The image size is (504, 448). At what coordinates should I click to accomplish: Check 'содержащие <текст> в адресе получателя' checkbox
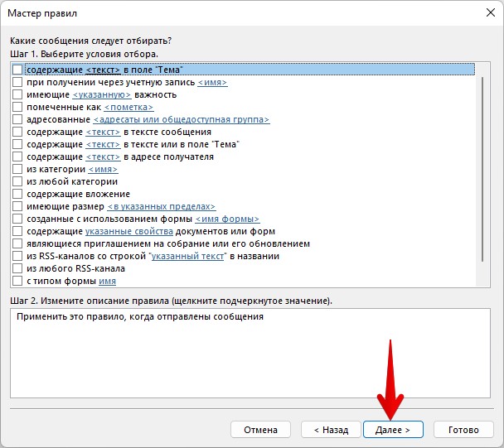pyautogui.click(x=17, y=157)
